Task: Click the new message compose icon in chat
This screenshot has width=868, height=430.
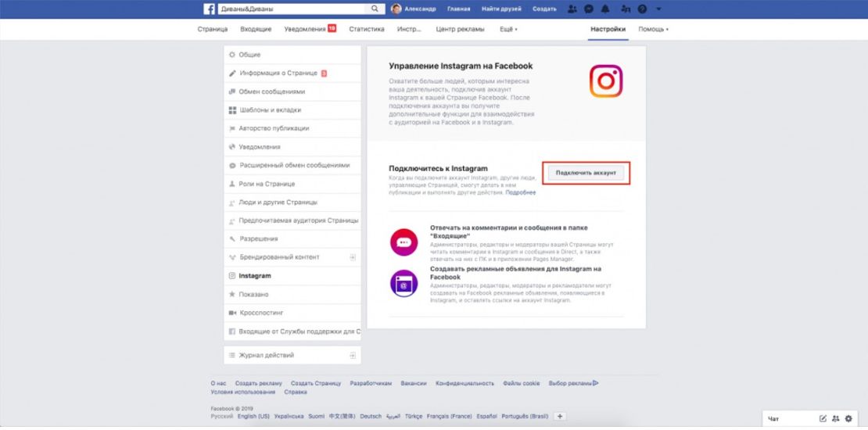Action: point(823,418)
